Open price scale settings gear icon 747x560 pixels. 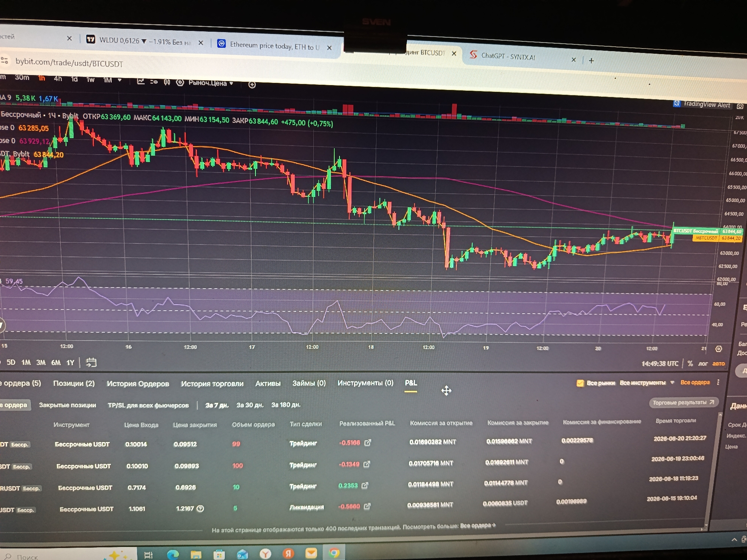pos(719,349)
